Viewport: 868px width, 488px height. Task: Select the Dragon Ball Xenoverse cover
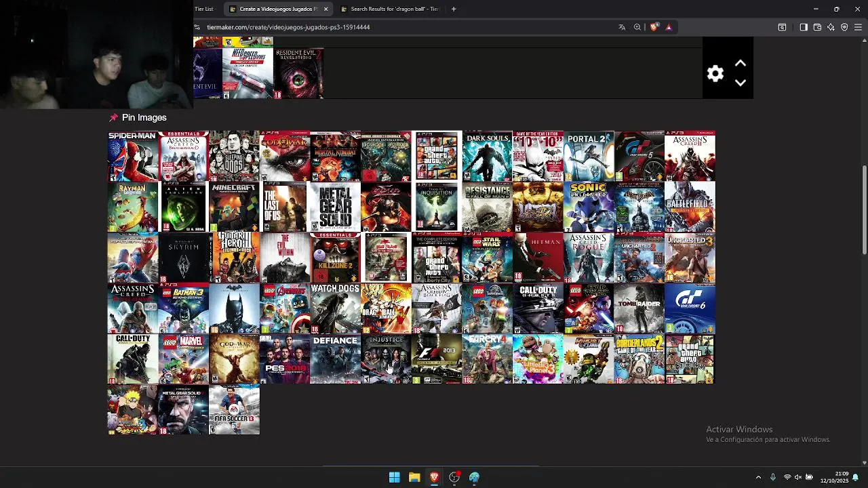386,308
